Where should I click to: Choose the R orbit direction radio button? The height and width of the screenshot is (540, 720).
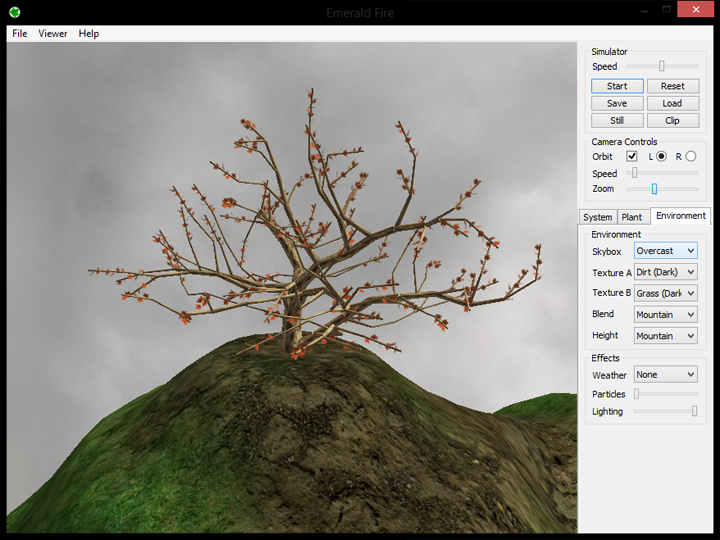690,156
